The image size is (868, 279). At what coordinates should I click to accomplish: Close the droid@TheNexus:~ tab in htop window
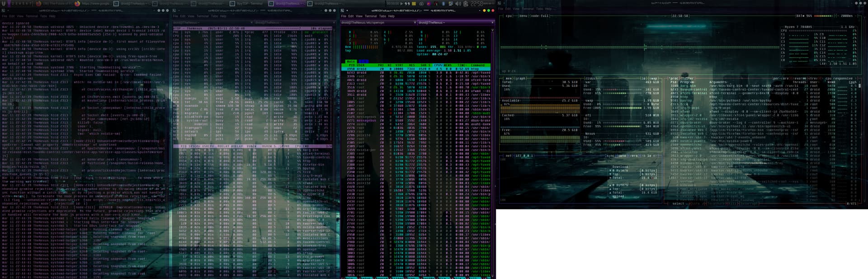492,22
